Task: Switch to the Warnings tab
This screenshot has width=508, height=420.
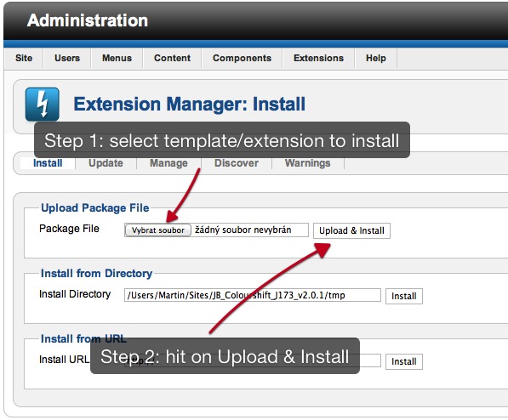Action: 308,163
